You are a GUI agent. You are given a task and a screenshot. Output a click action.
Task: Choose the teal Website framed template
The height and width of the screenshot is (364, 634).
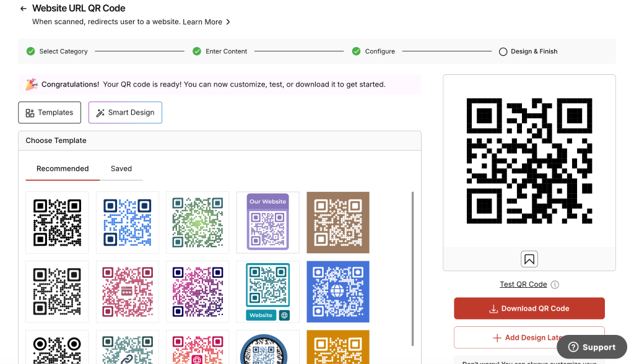(267, 292)
